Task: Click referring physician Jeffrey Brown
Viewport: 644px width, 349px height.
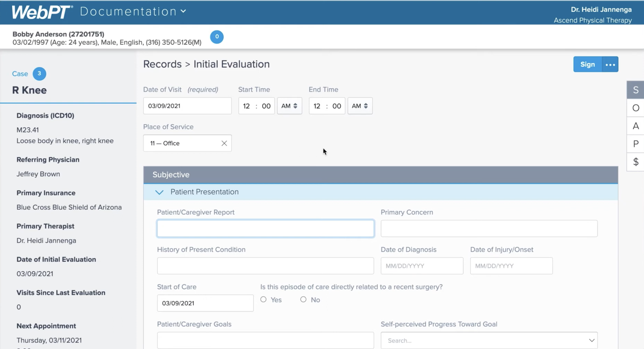Action: point(38,174)
